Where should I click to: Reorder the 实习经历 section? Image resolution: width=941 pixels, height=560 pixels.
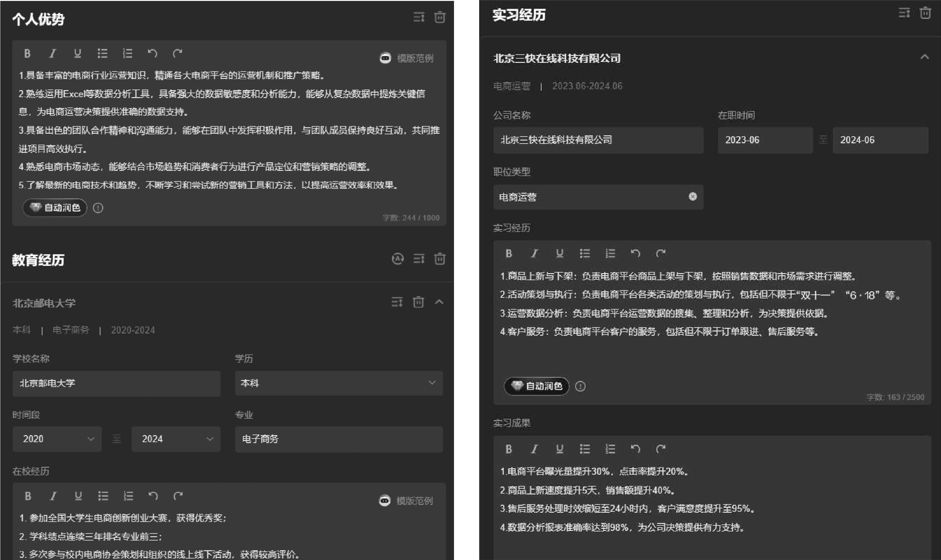[x=904, y=13]
